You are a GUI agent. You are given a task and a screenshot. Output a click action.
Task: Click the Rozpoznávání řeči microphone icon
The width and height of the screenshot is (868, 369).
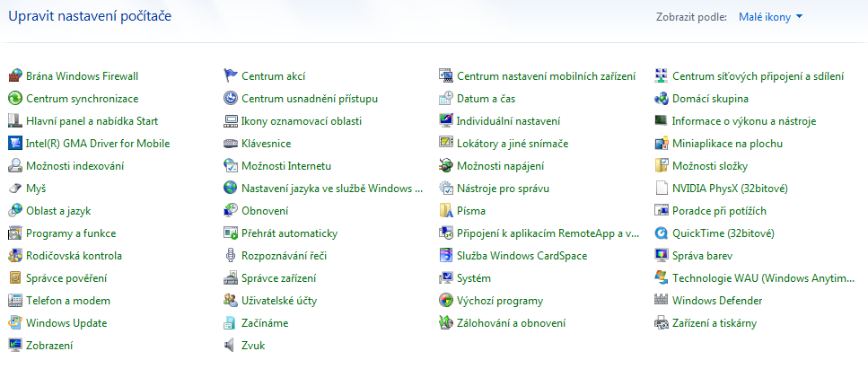click(x=231, y=255)
